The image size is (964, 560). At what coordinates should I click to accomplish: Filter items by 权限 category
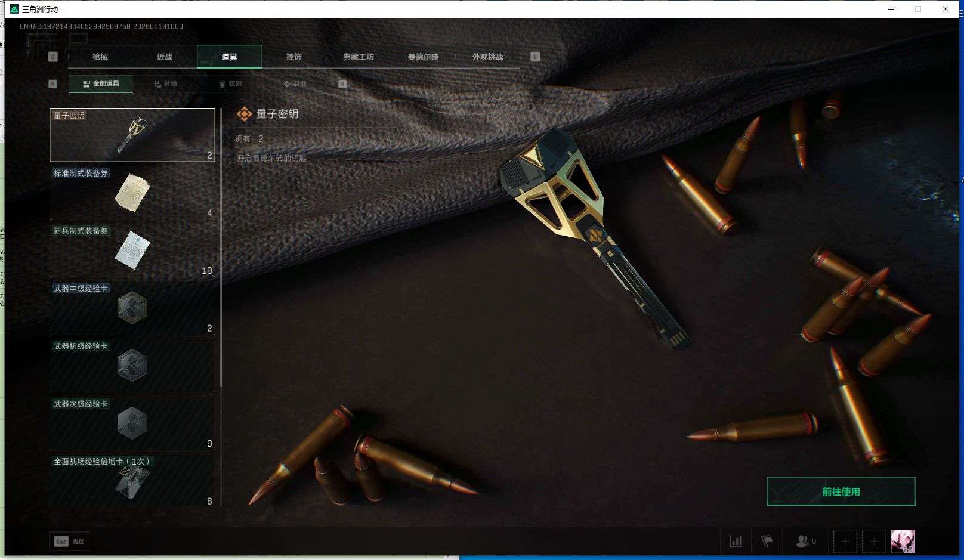click(230, 83)
